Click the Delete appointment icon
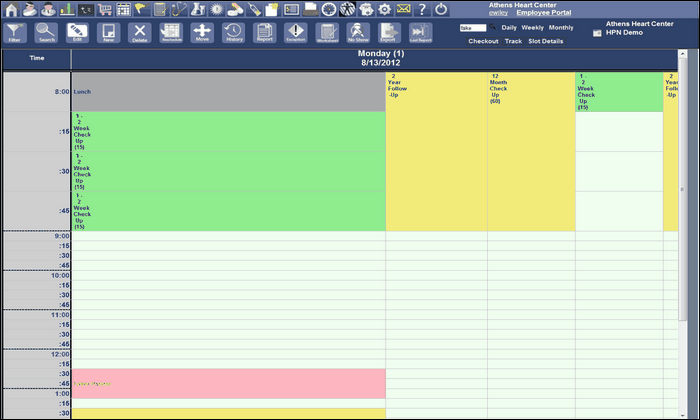Viewport: 700px width, 420px height. tap(139, 33)
